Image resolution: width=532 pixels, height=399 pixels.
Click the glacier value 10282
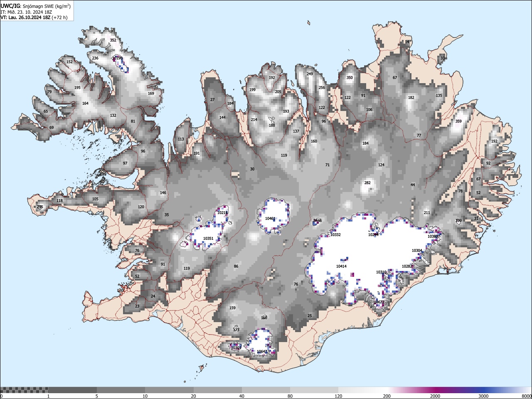(x=407, y=266)
